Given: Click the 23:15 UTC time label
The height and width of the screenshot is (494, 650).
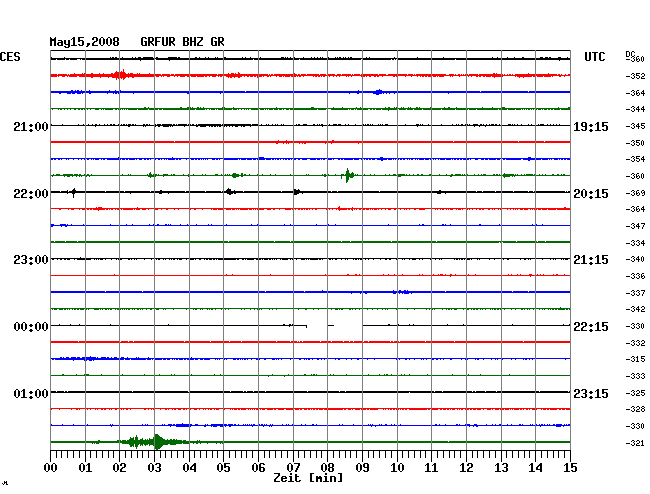Looking at the screenshot, I should pyautogui.click(x=591, y=393).
